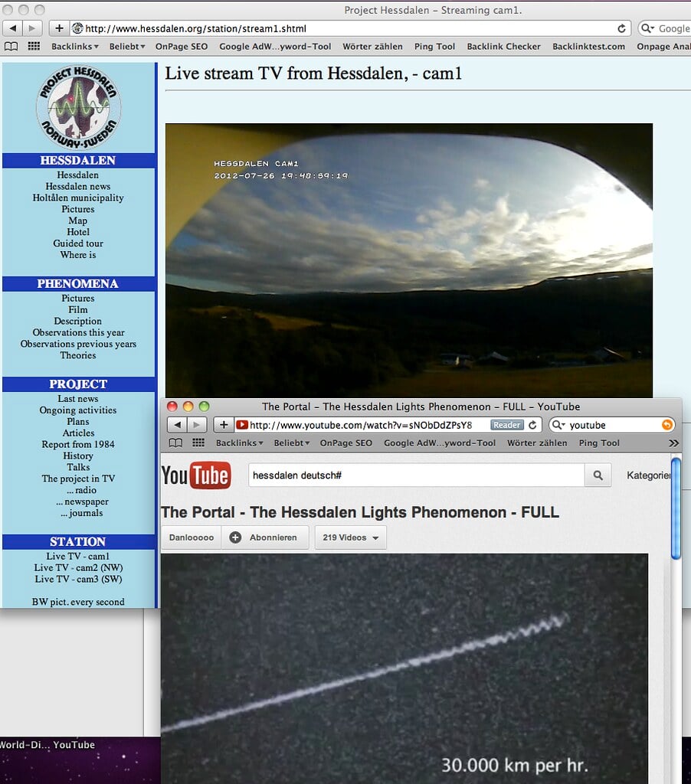
Task: Add bookmark with plus in Hessdalen window
Action: pos(59,28)
